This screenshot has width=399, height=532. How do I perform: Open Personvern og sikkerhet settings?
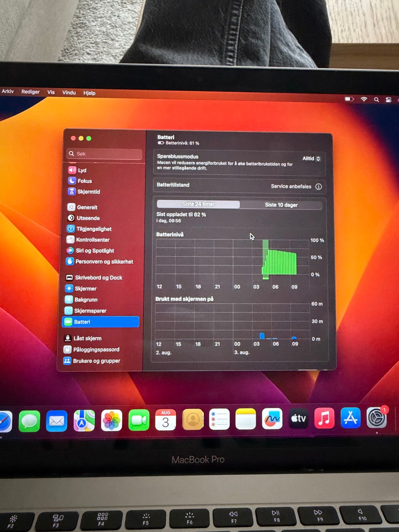[x=99, y=261]
